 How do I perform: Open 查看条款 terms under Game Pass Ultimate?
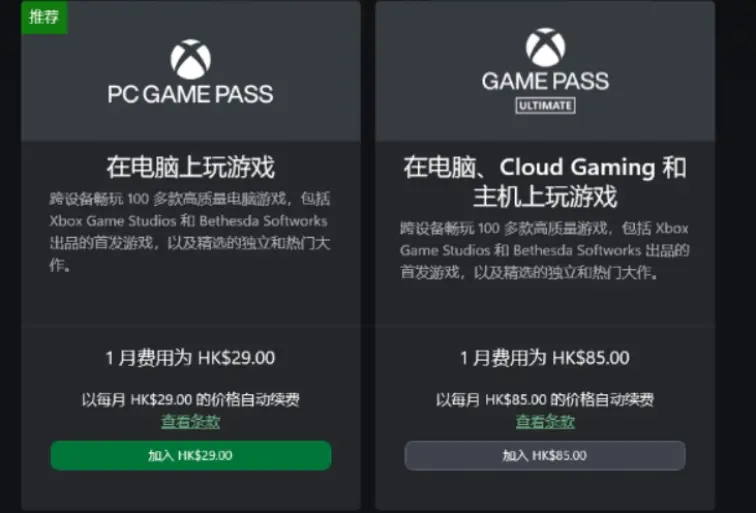click(545, 421)
